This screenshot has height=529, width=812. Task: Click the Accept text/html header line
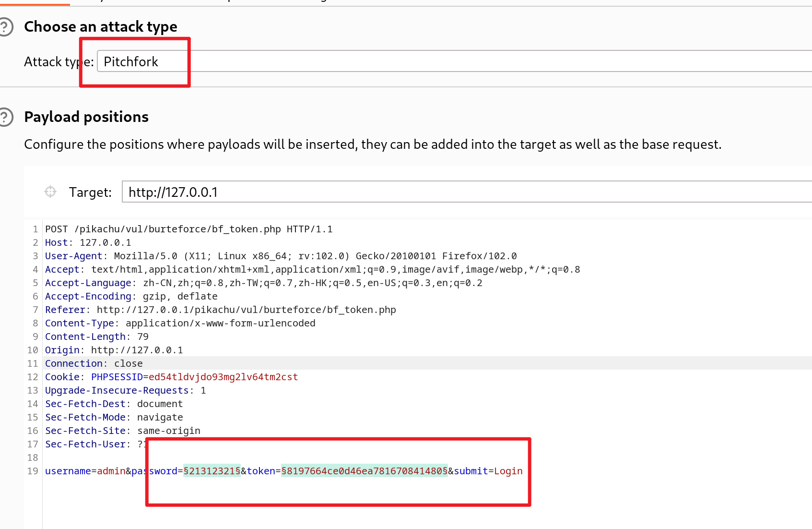[x=313, y=269]
